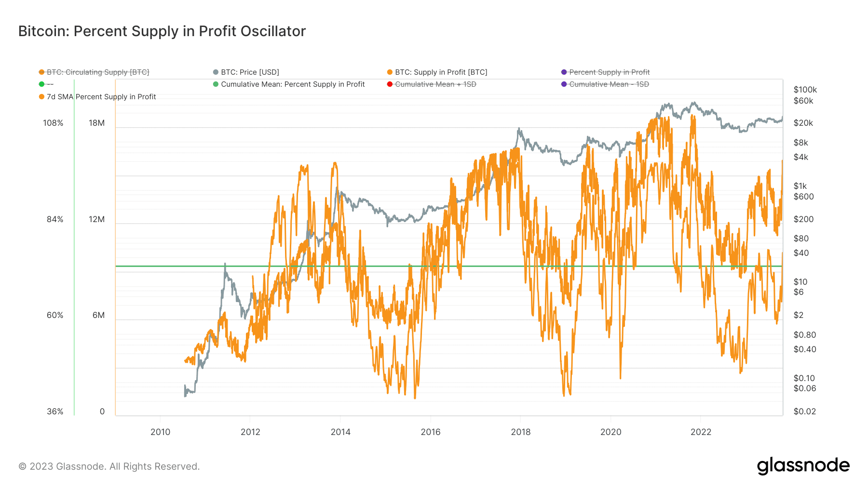Click the $100k price axis label

[x=805, y=90]
